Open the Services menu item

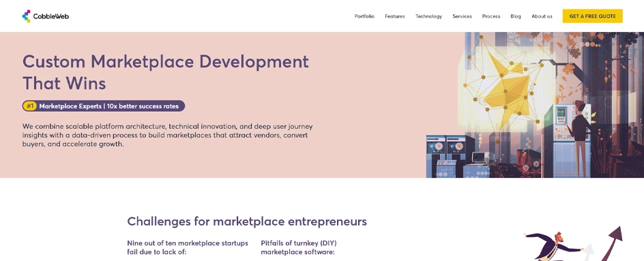(x=462, y=16)
